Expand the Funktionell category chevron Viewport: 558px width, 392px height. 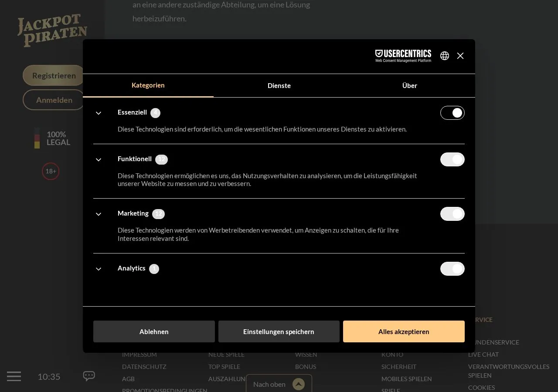click(x=99, y=160)
